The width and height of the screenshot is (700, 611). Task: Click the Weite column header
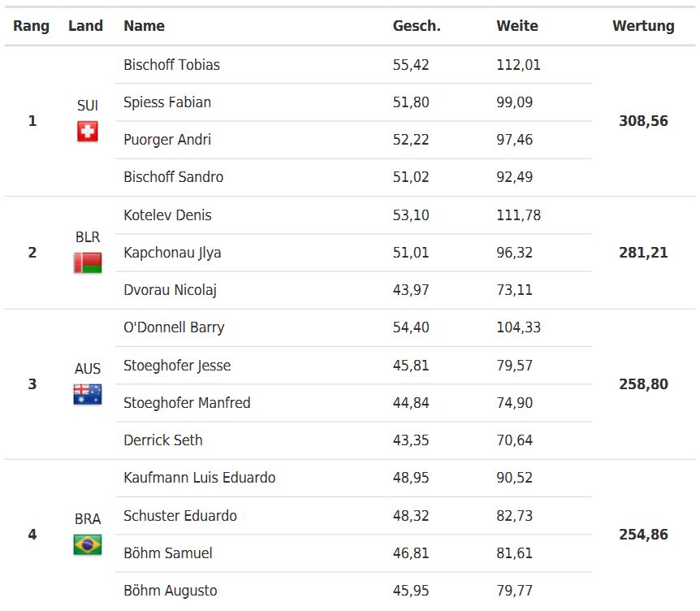pyautogui.click(x=517, y=25)
